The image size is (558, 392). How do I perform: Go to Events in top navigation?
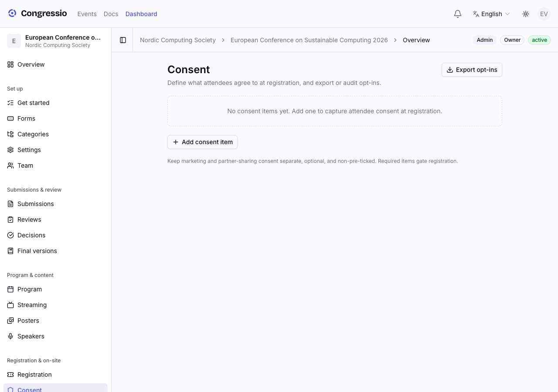(87, 14)
